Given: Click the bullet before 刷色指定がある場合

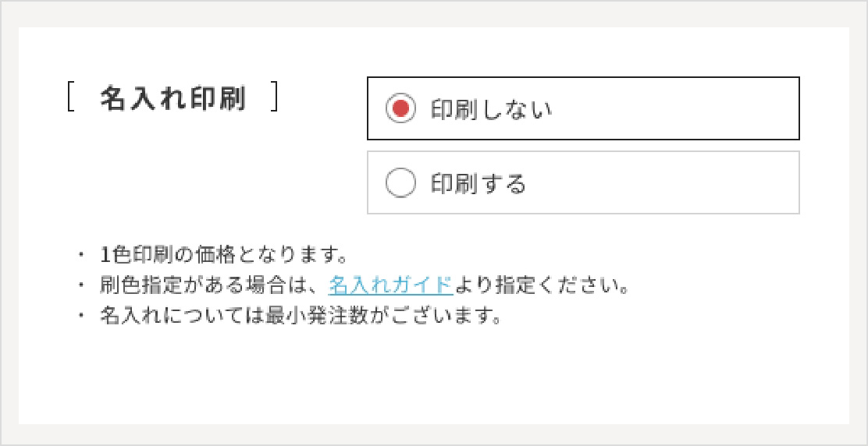Looking at the screenshot, I should pos(80,285).
